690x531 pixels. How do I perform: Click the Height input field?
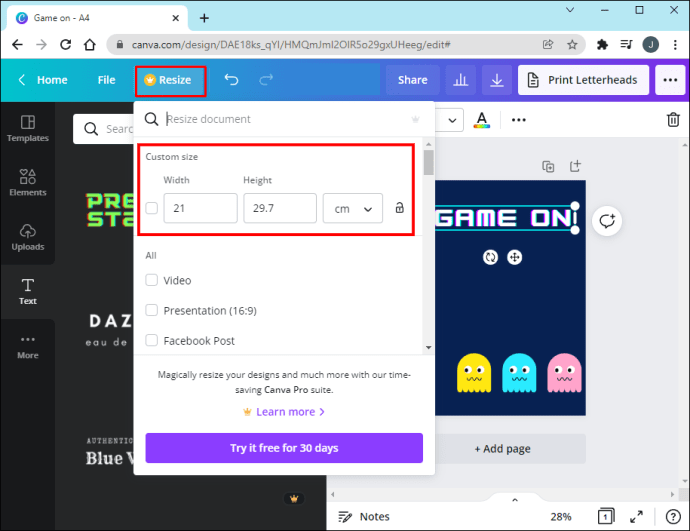(280, 208)
